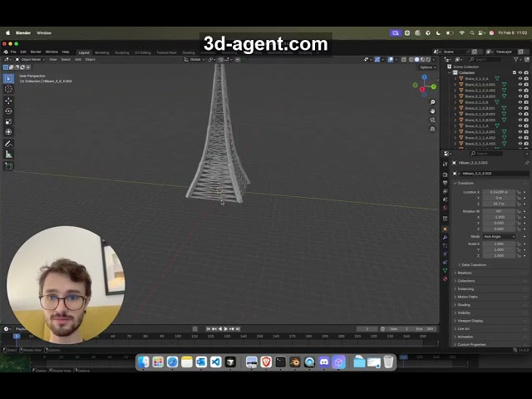The height and width of the screenshot is (399, 532).
Task: Select the Cursor tool in toolbar
Action: click(x=8, y=89)
